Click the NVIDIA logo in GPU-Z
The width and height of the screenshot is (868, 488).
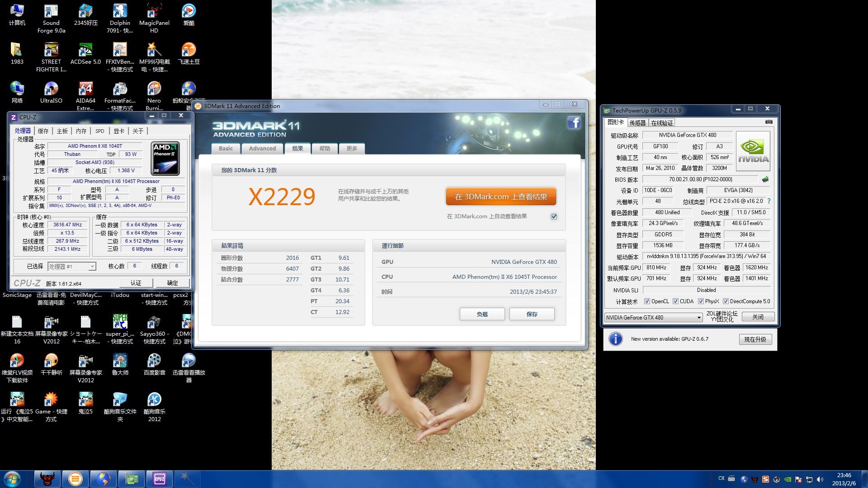click(753, 151)
